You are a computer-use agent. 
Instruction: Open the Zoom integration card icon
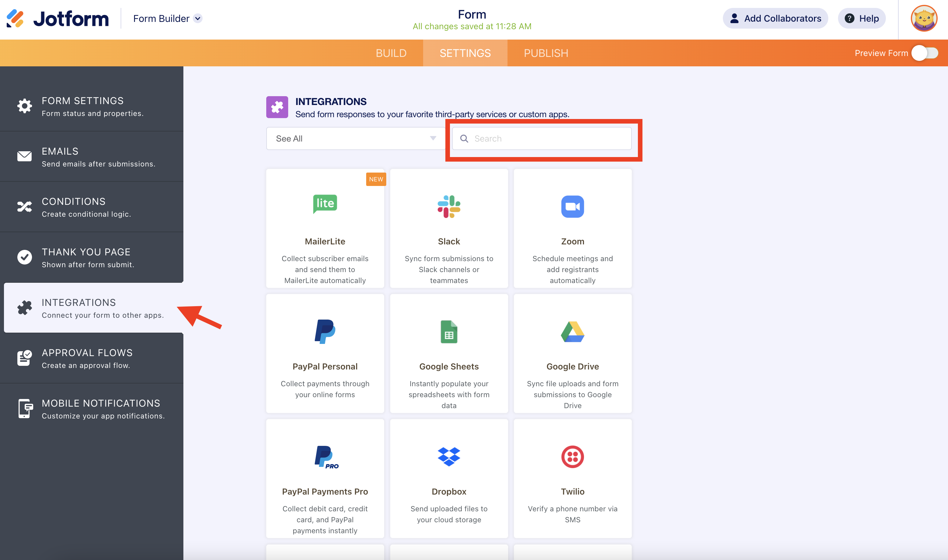pos(572,206)
